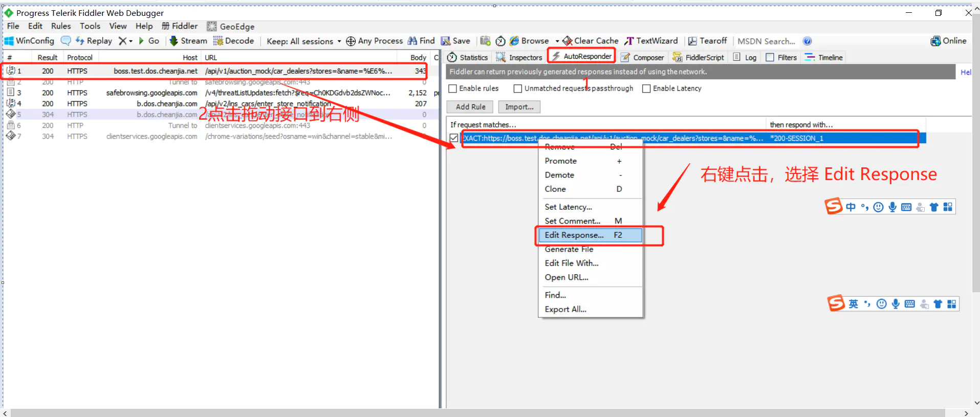Screen dimensions: 980x417
Task: Click the Add Rule button
Action: click(470, 107)
